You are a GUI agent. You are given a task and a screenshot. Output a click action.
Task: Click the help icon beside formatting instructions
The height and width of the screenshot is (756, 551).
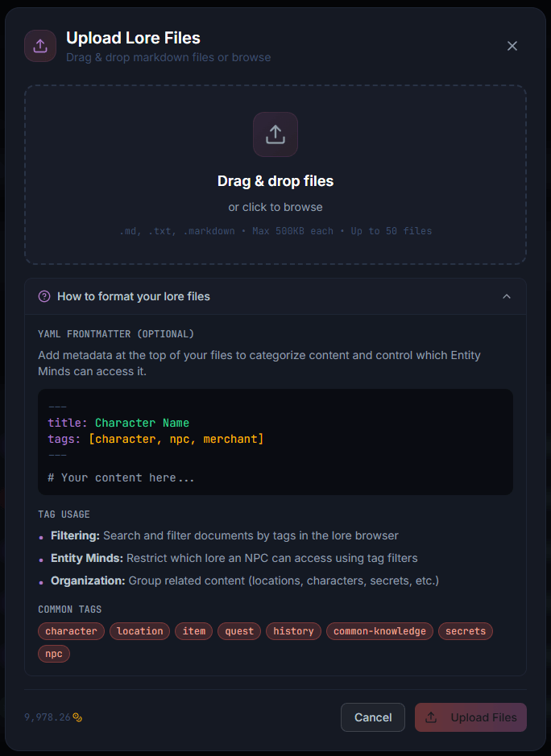click(x=44, y=296)
